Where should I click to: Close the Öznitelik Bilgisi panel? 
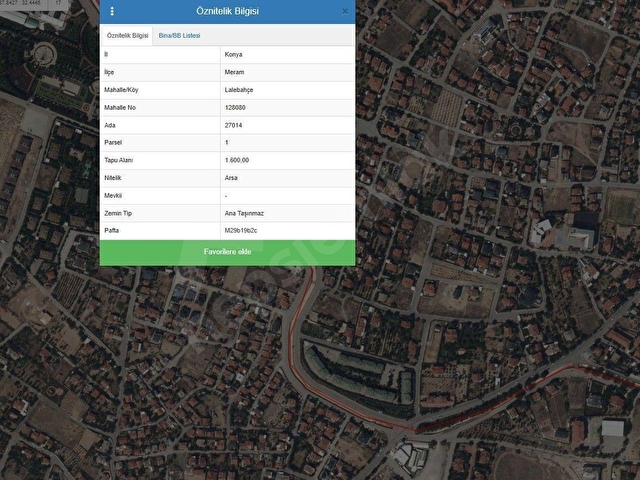pos(345,11)
